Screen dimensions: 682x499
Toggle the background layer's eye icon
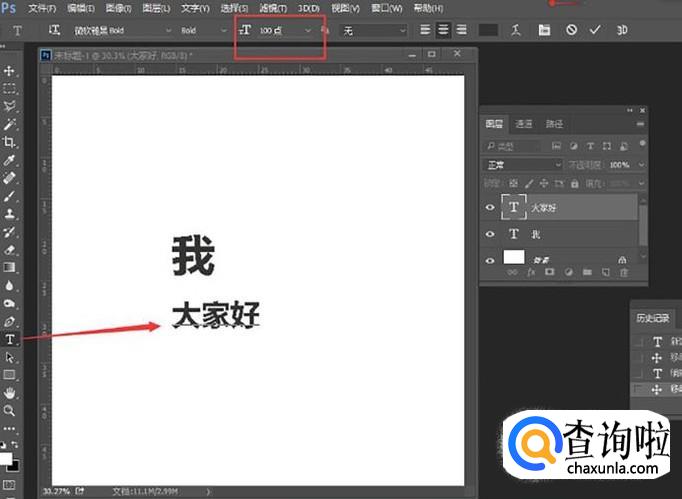click(490, 259)
